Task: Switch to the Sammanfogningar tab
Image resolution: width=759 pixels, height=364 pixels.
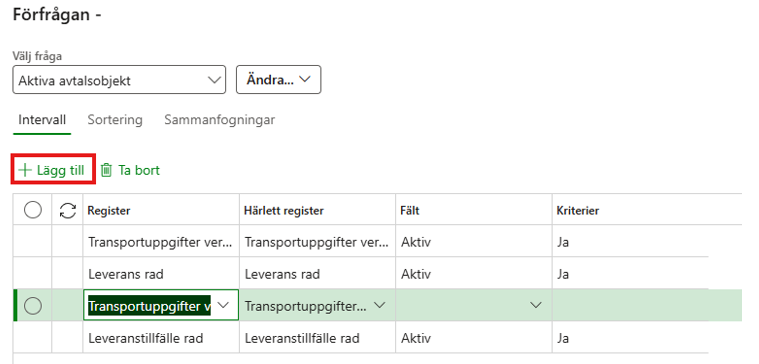Action: click(219, 120)
